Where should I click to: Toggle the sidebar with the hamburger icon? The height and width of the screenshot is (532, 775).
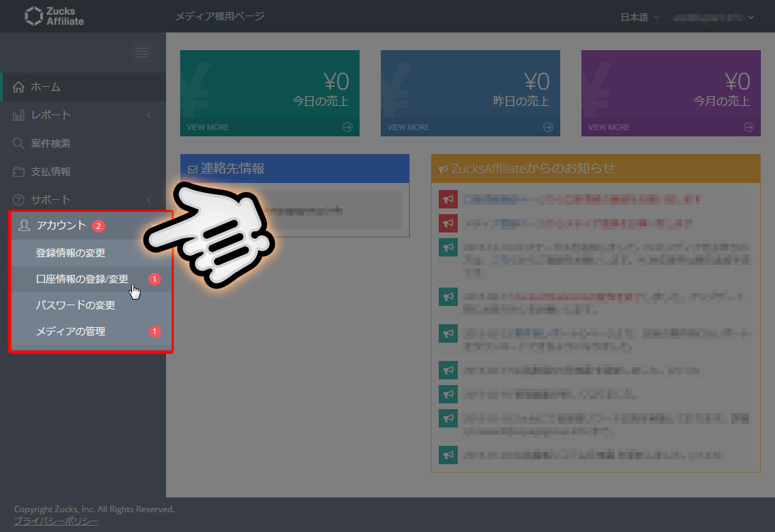(x=141, y=52)
